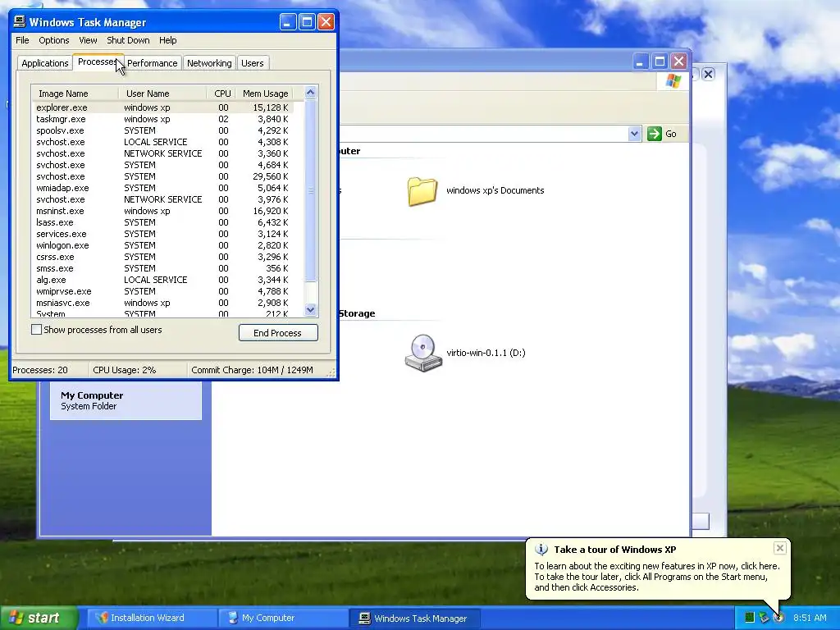Open the Help menu in Task Manager
Screen dimensions: 840x630
pos(167,40)
